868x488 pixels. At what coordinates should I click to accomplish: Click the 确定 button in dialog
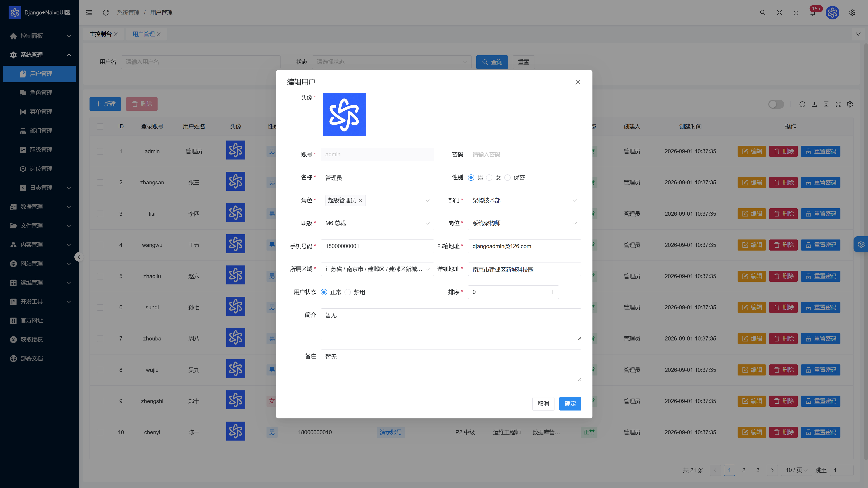click(570, 404)
